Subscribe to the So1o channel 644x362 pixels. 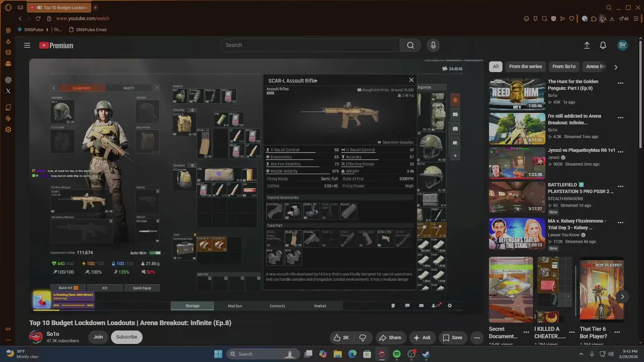coord(127,337)
